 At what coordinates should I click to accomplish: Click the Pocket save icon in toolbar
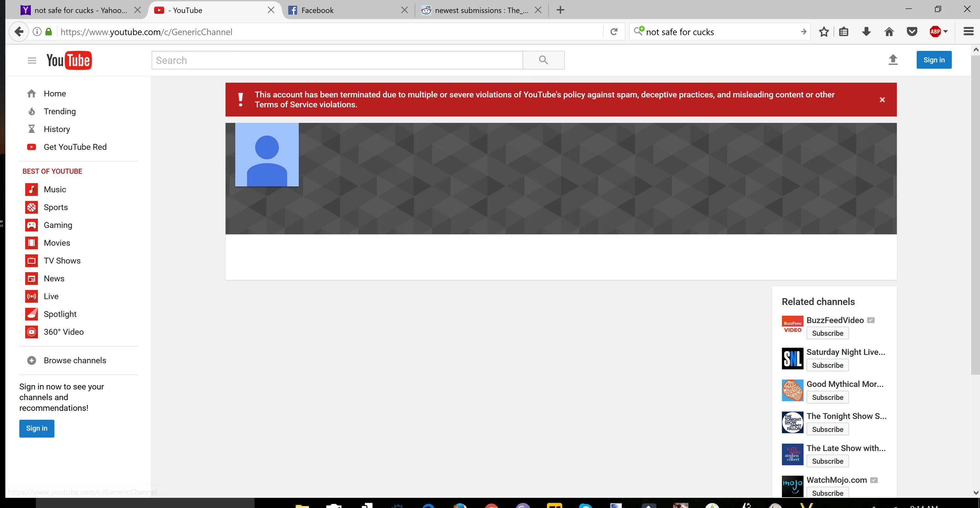click(912, 32)
